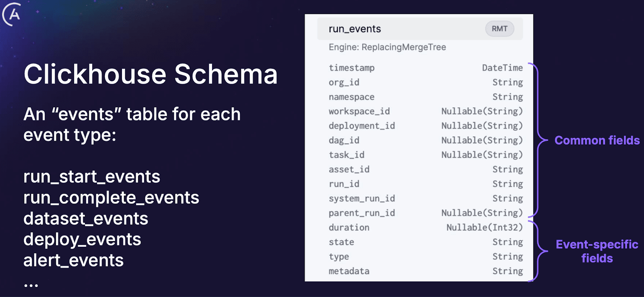
Task: Click the run_start_events list item
Action: [92, 177]
